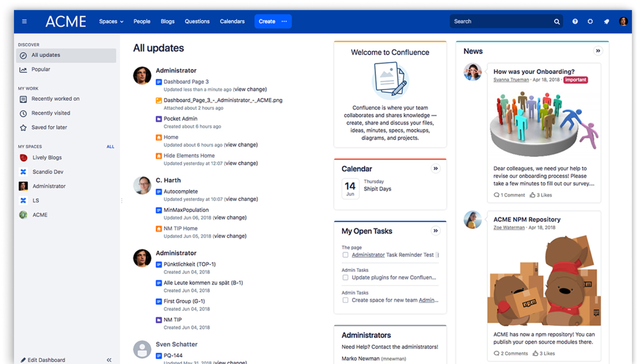
Task: Open the Lively Blogs space icon
Action: tap(23, 158)
